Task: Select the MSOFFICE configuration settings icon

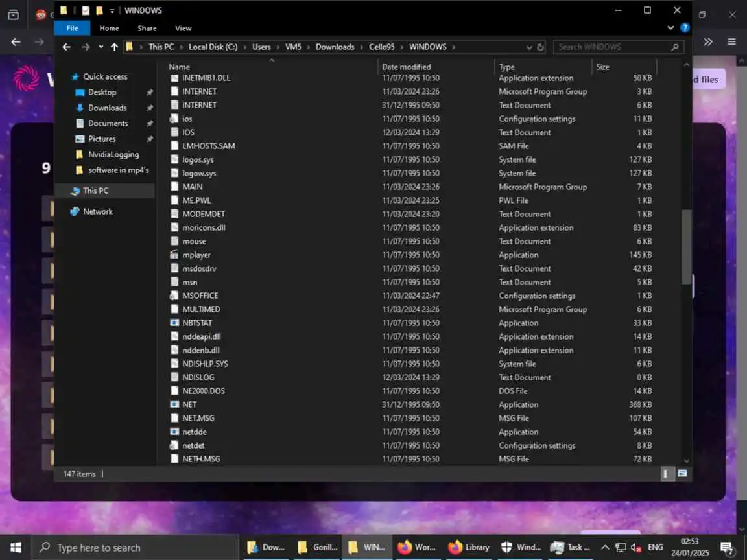Action: [174, 296]
